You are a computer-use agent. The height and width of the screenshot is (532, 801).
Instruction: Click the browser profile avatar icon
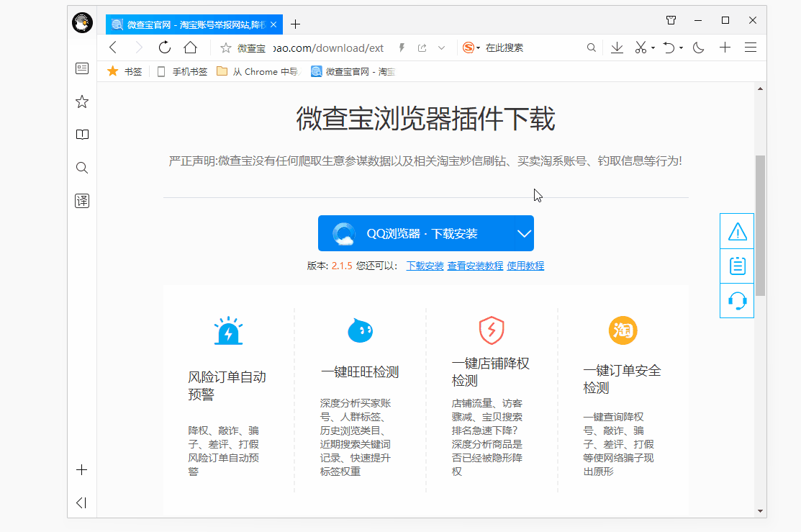pos(82,22)
